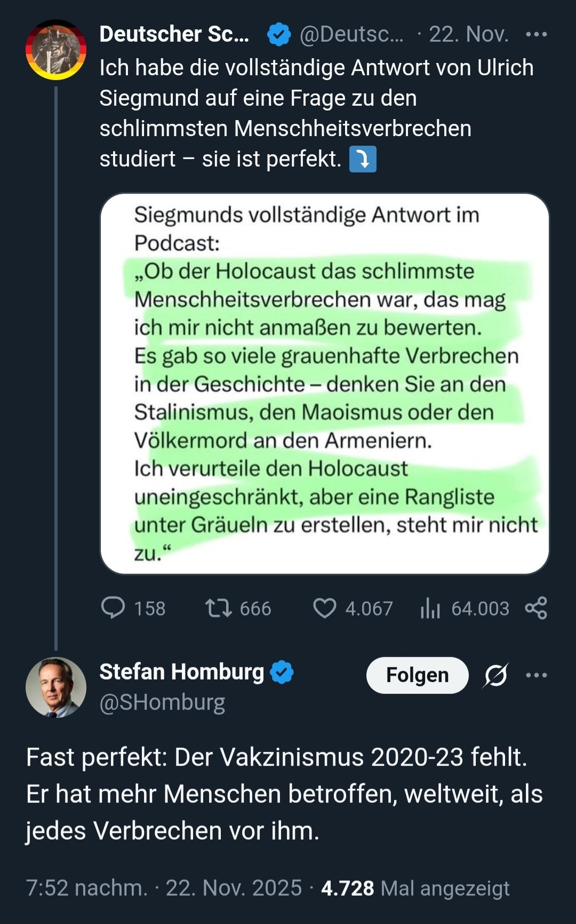View analytics showing 64.003 views

point(430,608)
